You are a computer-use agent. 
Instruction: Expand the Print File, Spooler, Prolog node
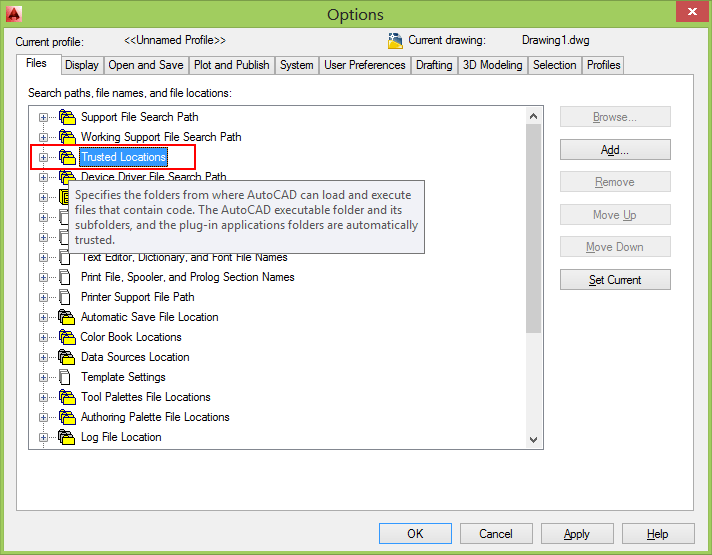click(x=43, y=278)
